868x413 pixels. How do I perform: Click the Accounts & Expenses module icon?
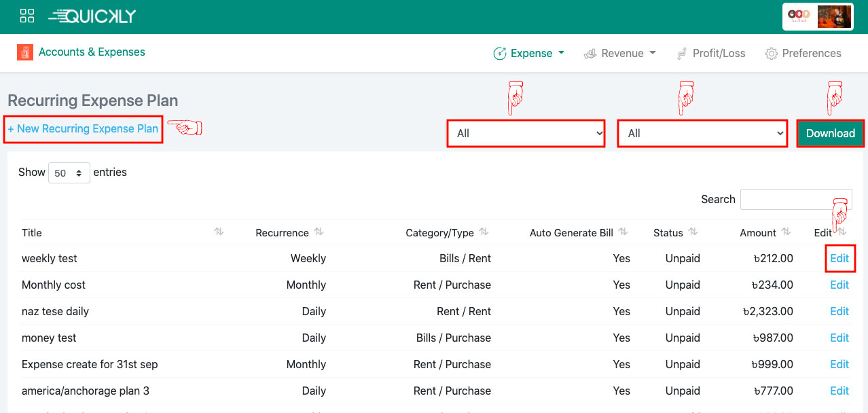(x=25, y=52)
